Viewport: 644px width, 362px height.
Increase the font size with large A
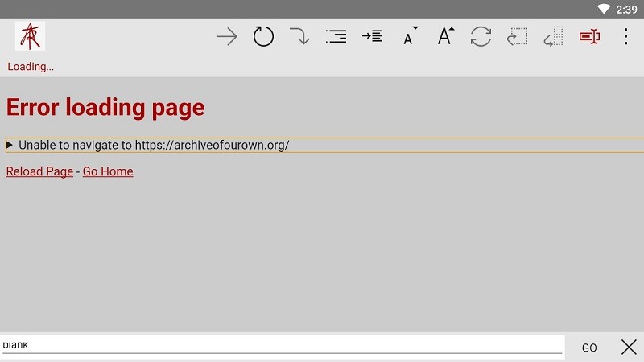445,35
